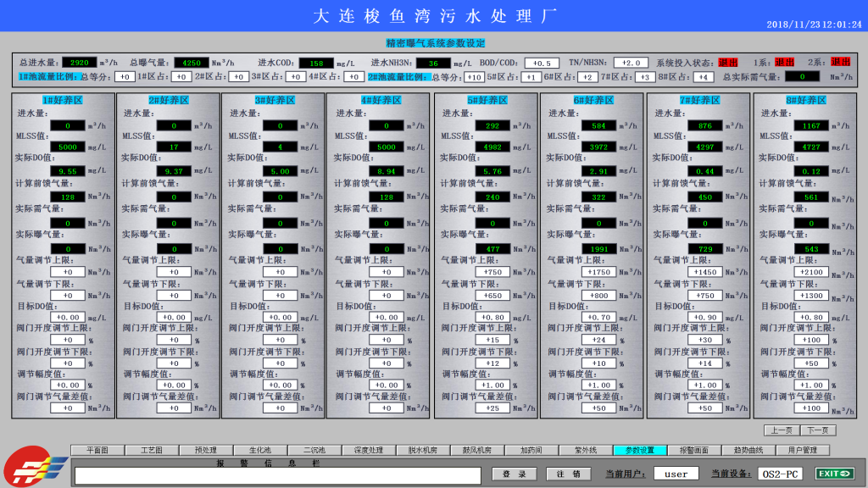
Task: Click the 报警信息栏 alarm message box
Action: tap(278, 476)
